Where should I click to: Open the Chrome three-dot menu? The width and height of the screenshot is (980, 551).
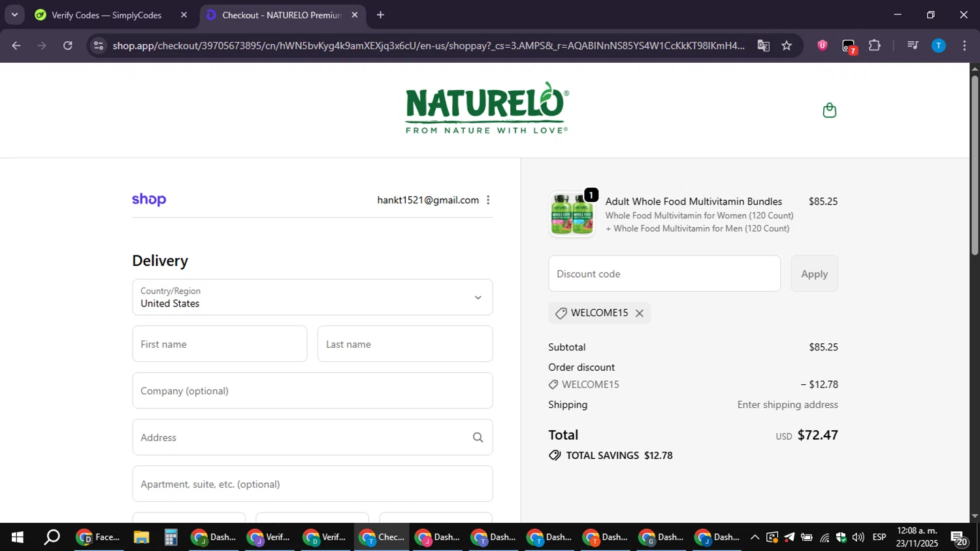click(964, 46)
